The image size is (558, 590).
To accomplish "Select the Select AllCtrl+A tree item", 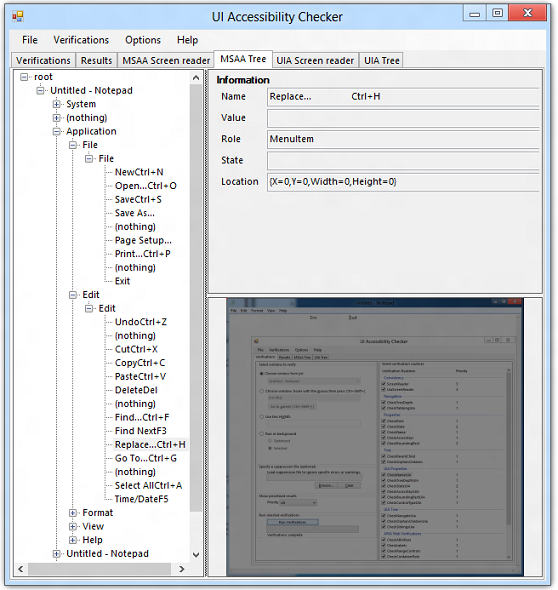I will pyautogui.click(x=148, y=485).
